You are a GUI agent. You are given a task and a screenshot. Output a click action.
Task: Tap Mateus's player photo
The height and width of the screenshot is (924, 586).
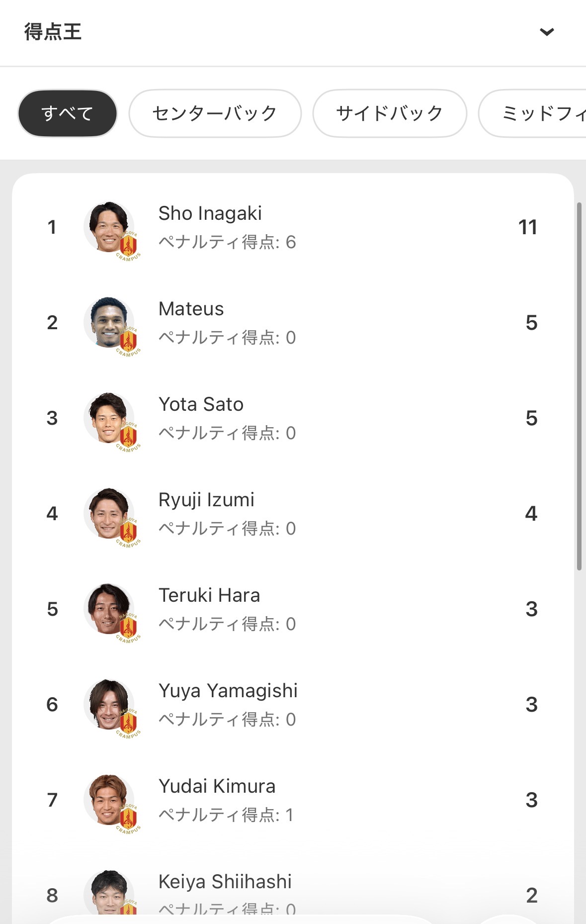point(109,322)
